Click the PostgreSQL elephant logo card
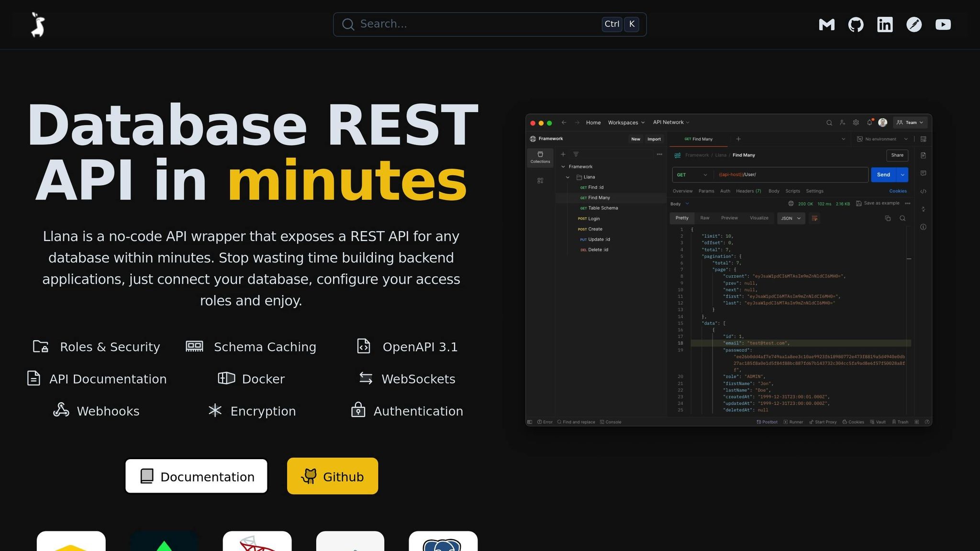Image resolution: width=980 pixels, height=551 pixels. point(443,543)
